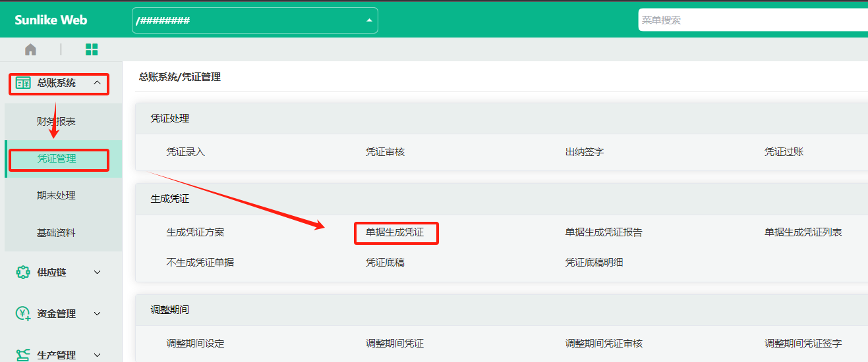The height and width of the screenshot is (362, 868).
Task: Open 凭证录入 link
Action: click(186, 152)
